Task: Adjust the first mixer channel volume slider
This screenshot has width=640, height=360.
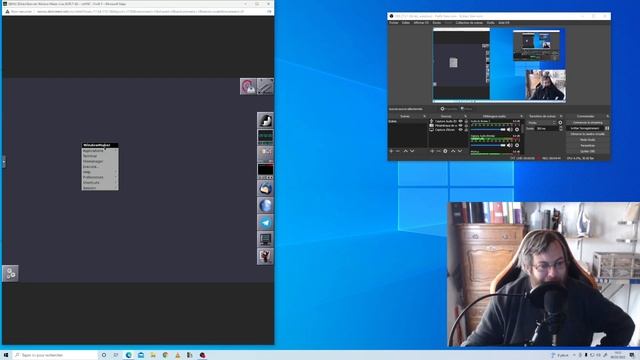Action: pos(488,129)
